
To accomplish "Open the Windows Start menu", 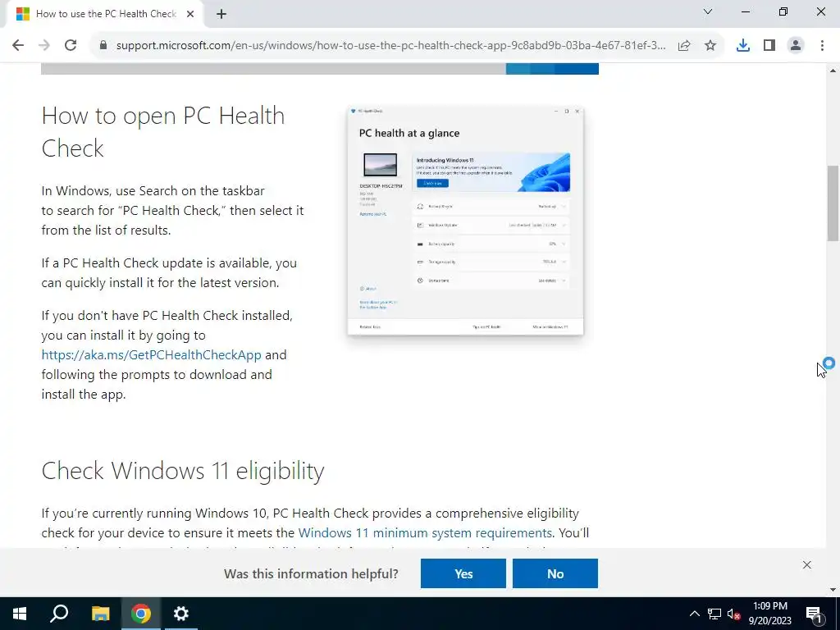I will point(20,614).
